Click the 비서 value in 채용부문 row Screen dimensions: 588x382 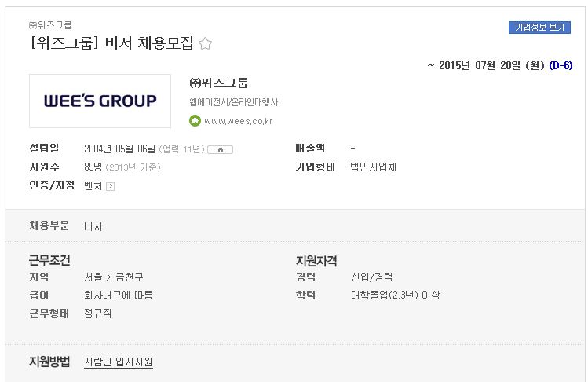[x=93, y=226]
